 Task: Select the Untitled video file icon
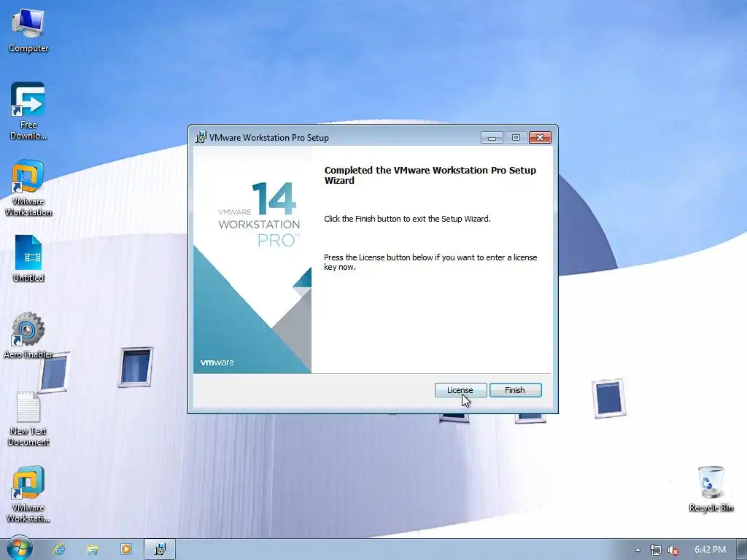[28, 259]
